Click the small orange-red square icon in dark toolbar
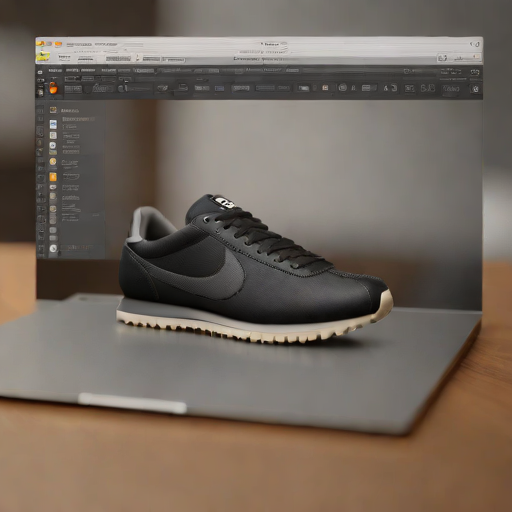Viewport: 512px width, 512px height. (x=325, y=88)
